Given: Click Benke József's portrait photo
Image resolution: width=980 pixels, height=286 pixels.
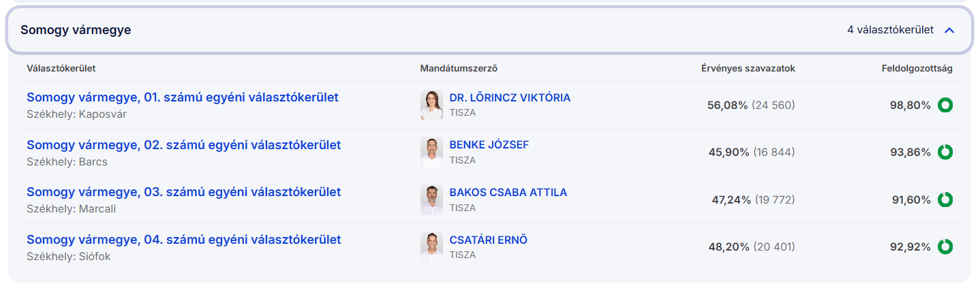Looking at the screenshot, I should click(x=431, y=153).
